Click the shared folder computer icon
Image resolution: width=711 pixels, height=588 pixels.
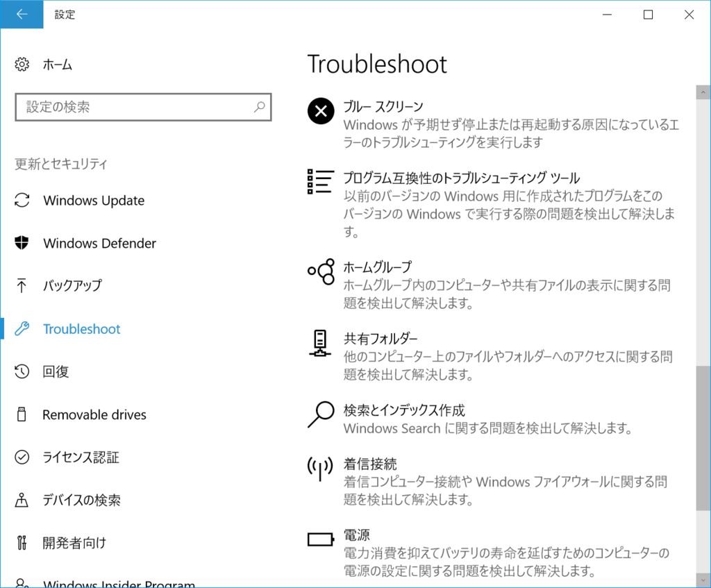pyautogui.click(x=320, y=343)
